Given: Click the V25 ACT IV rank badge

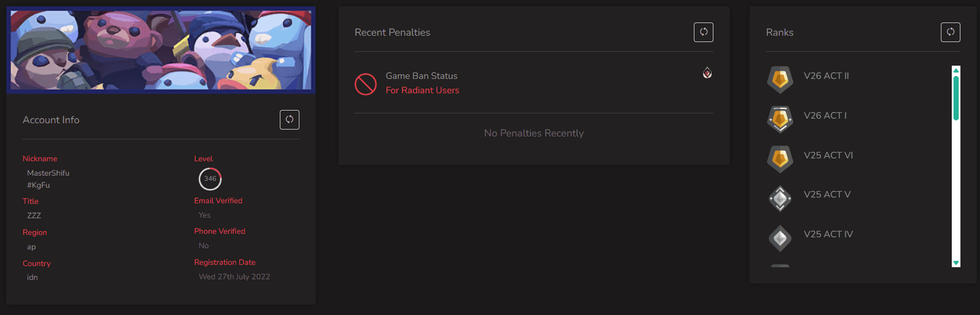Looking at the screenshot, I should coord(780,237).
